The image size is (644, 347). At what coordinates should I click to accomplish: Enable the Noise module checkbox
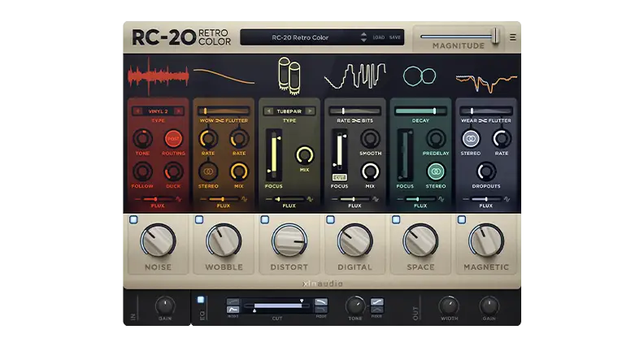coord(133,219)
